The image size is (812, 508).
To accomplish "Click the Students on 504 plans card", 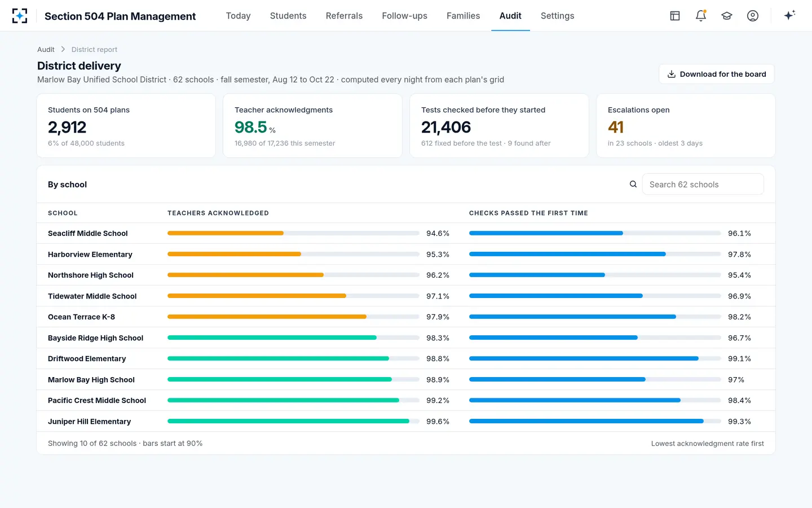I will tap(126, 126).
